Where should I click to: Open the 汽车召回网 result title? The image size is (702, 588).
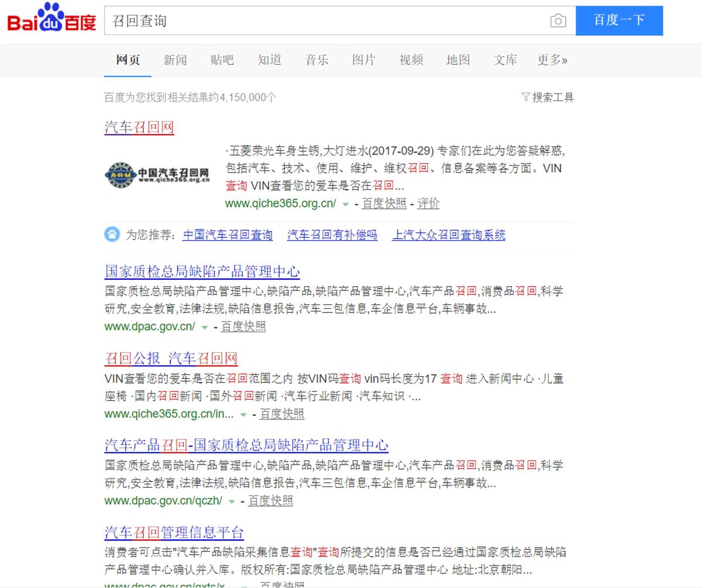(x=139, y=128)
